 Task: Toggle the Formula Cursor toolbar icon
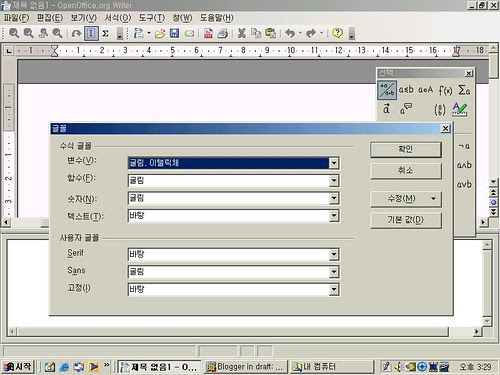click(x=91, y=33)
